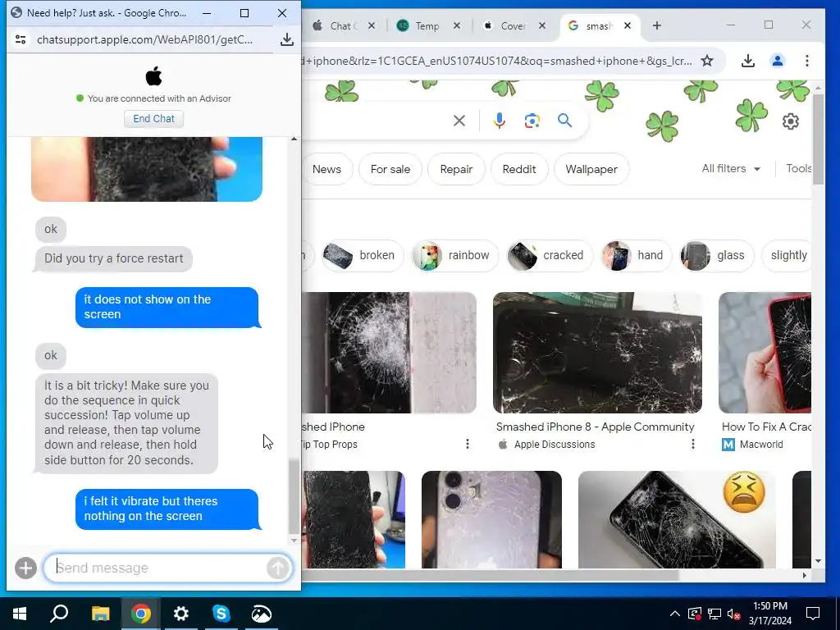Click chat scrollbar down arrow
840x630 pixels.
pos(294,540)
